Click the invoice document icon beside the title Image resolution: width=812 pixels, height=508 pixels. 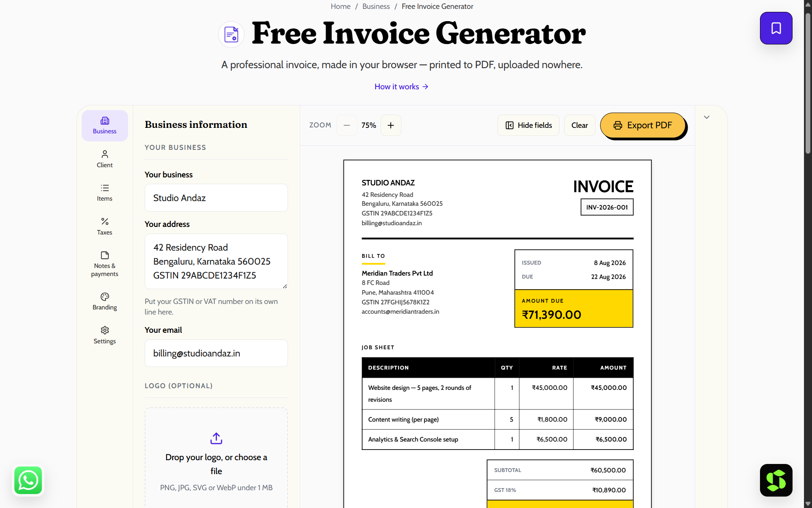231,34
